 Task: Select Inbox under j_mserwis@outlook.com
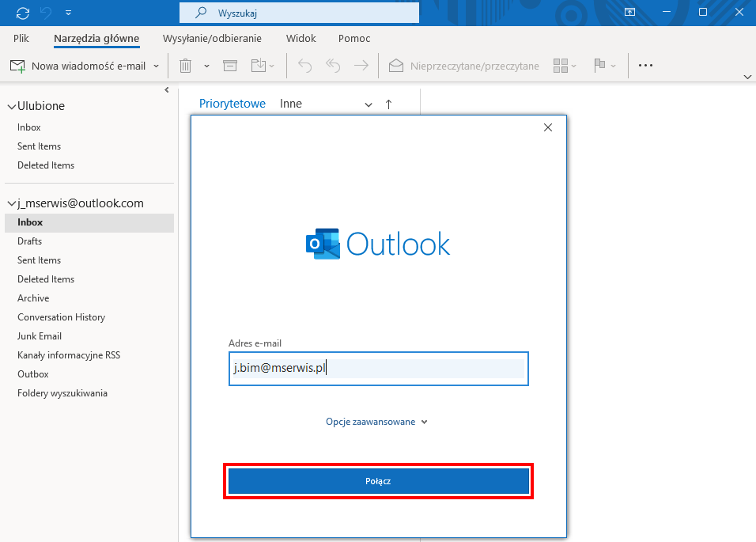tap(89, 222)
